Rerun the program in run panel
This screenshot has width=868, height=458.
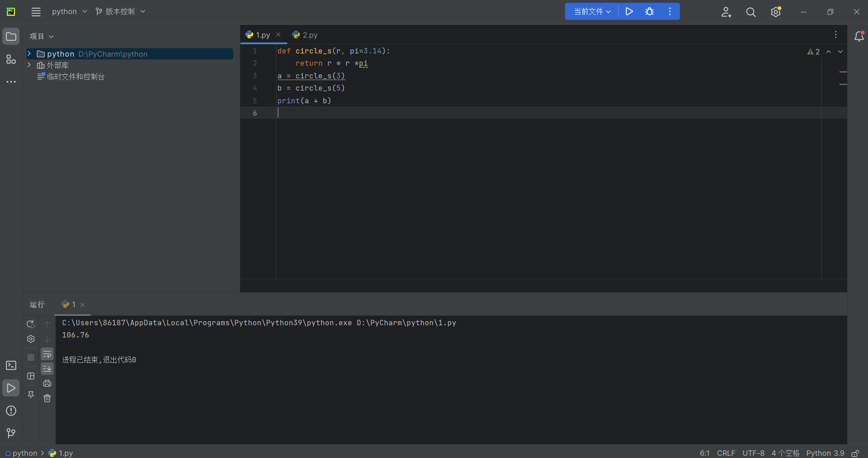[31, 324]
